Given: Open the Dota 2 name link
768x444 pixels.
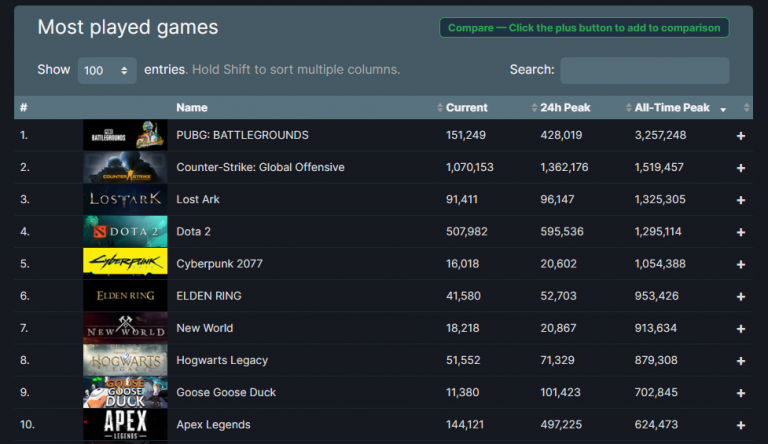Looking at the screenshot, I should 193,232.
